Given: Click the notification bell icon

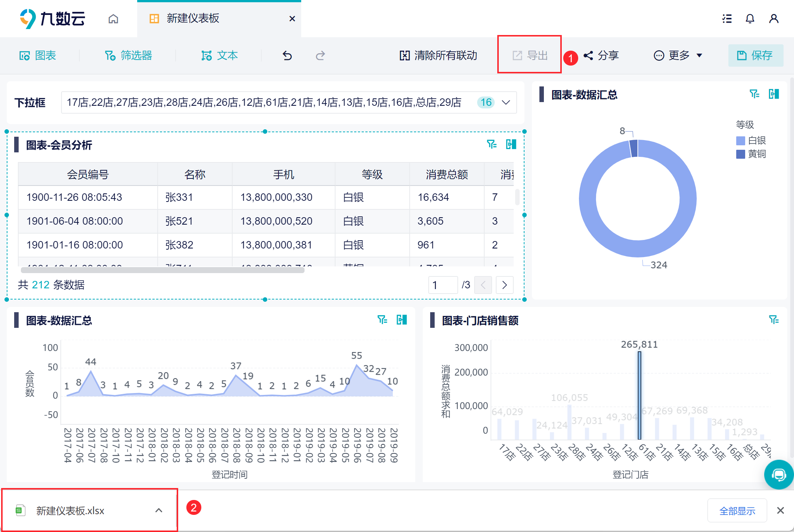Looking at the screenshot, I should (x=750, y=19).
